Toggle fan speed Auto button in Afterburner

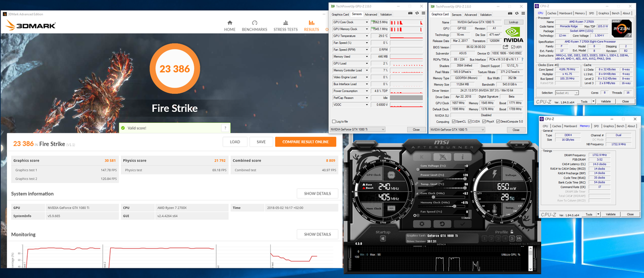coord(467,218)
